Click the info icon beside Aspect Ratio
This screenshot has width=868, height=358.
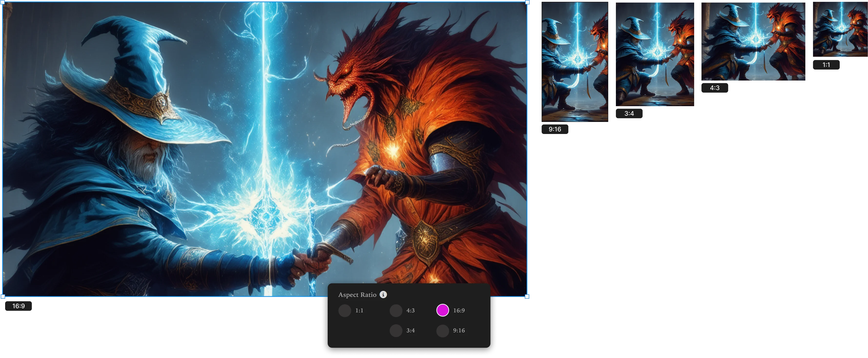point(383,295)
